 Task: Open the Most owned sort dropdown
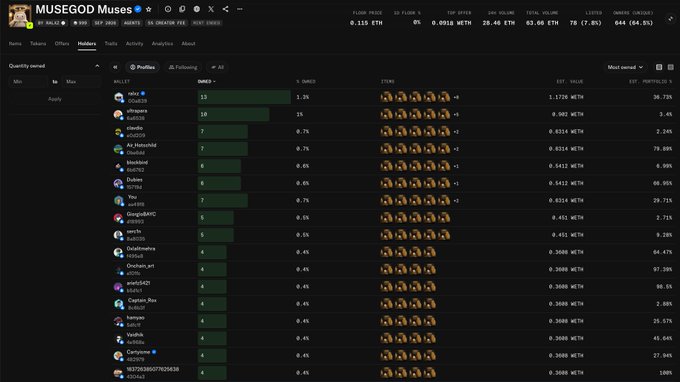[x=625, y=67]
